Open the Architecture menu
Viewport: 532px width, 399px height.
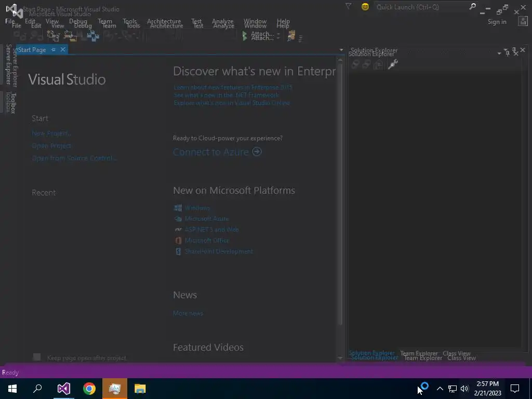tap(164, 21)
